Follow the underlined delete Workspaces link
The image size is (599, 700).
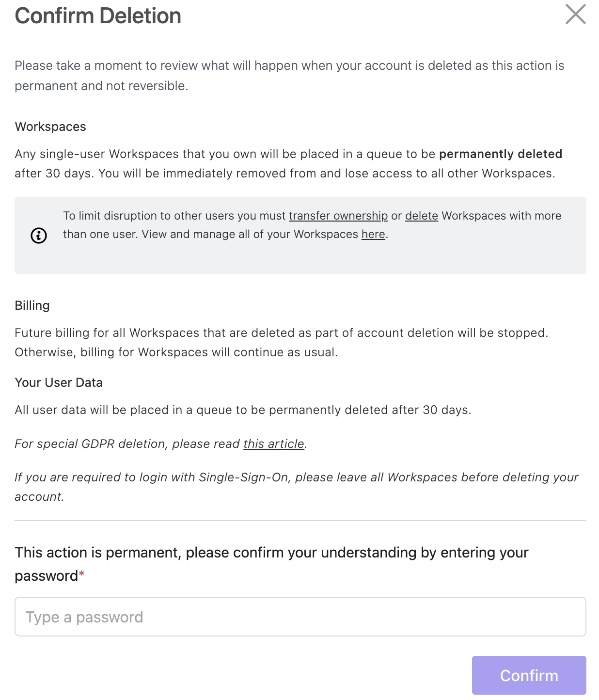pyautogui.click(x=421, y=216)
